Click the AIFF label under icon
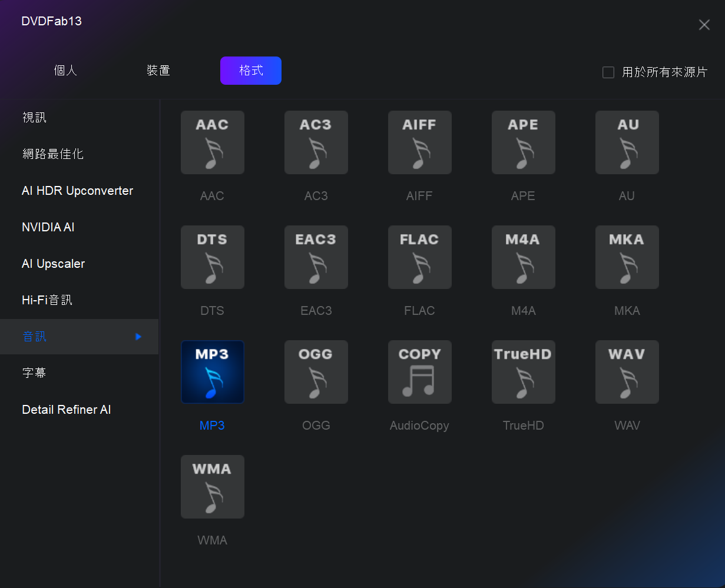The width and height of the screenshot is (725, 588). 419,196
